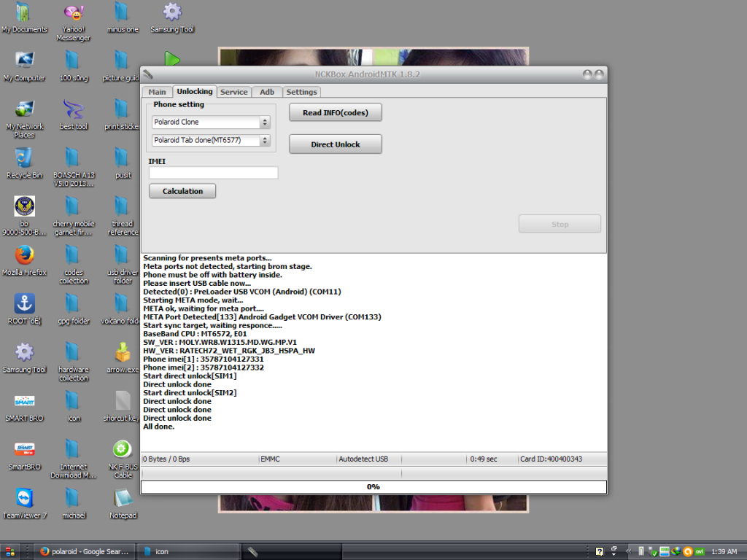Open My Computer desktop icon
The image size is (747, 560).
coord(24,61)
